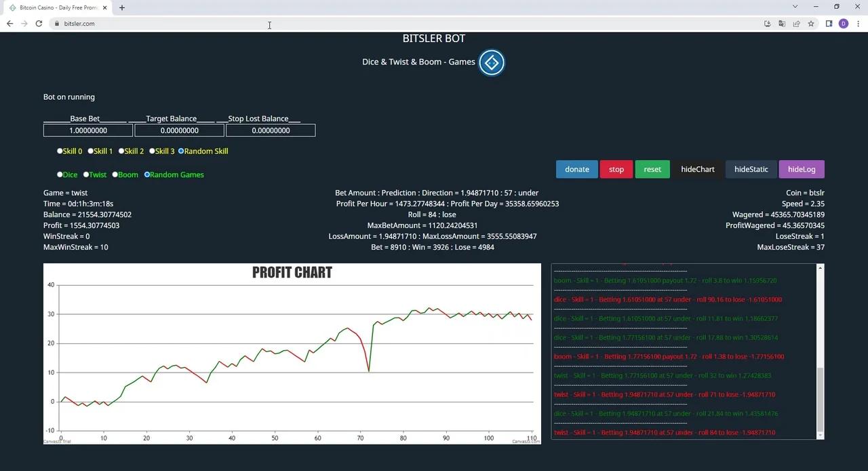Choose the Boom game radio button
Image resolution: width=868 pixels, height=471 pixels.
click(x=115, y=175)
